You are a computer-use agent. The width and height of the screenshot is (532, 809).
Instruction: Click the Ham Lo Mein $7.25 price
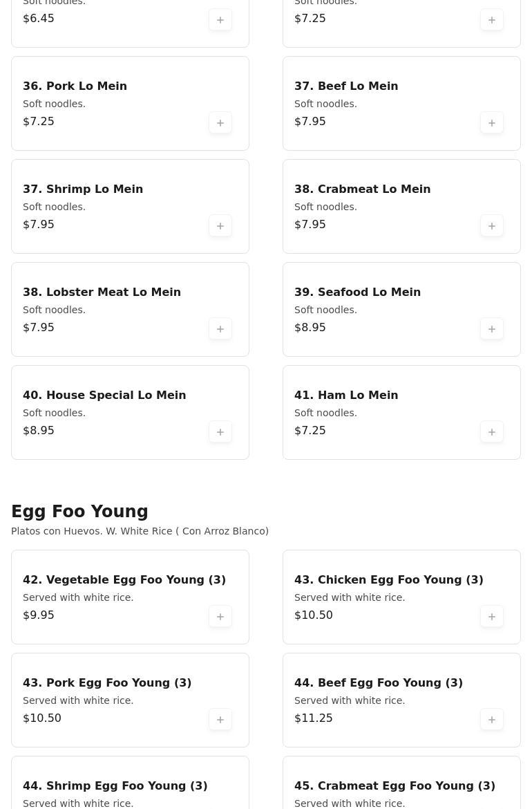[x=310, y=430]
